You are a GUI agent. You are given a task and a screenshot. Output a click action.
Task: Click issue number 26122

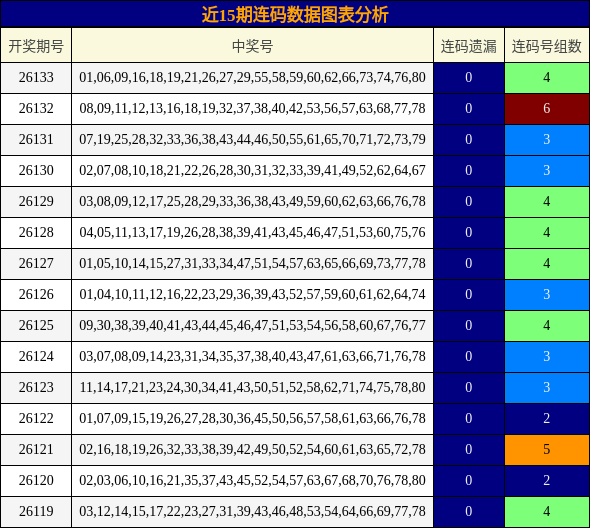[36, 418]
